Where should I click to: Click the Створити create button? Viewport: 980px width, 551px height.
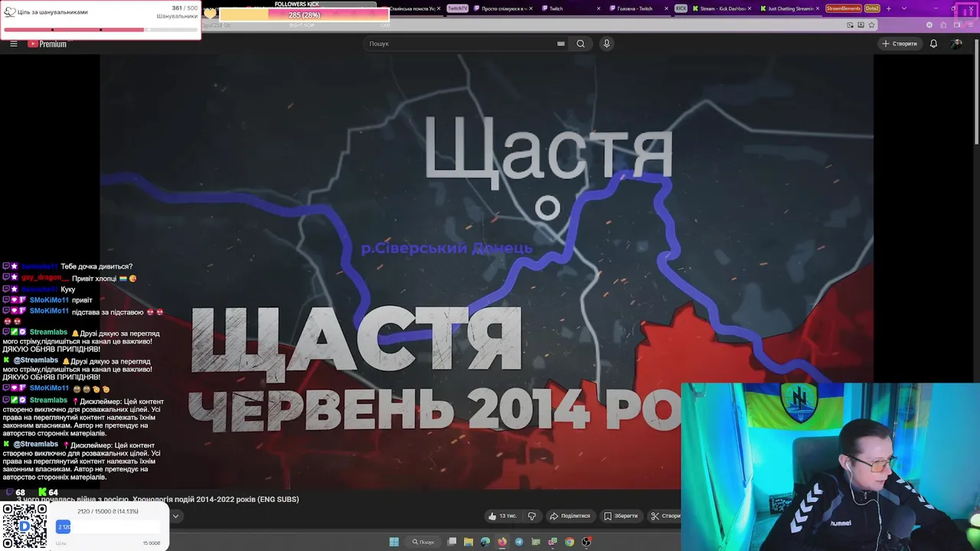[x=900, y=44]
